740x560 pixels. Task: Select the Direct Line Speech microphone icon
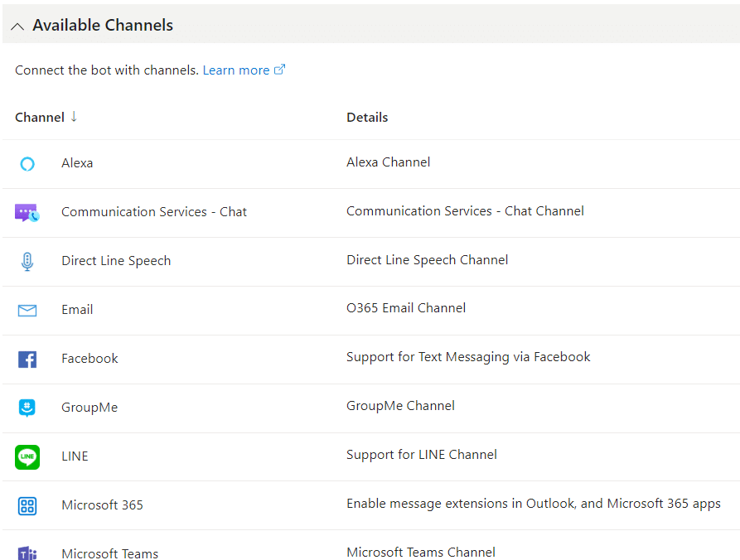[27, 262]
